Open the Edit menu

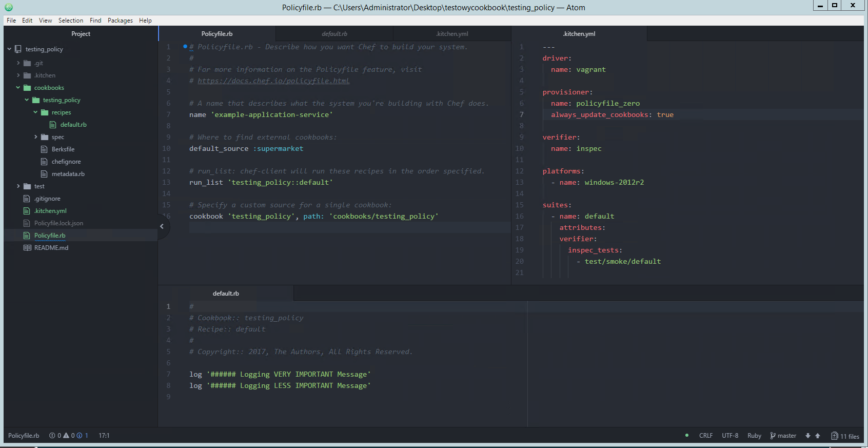click(27, 21)
